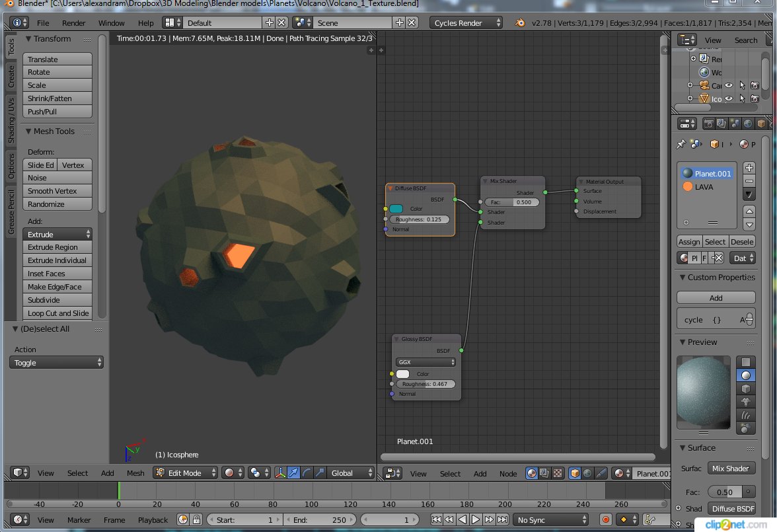Choose flat plane preview shape icon
Image resolution: width=777 pixels, height=532 pixels.
[x=746, y=362]
